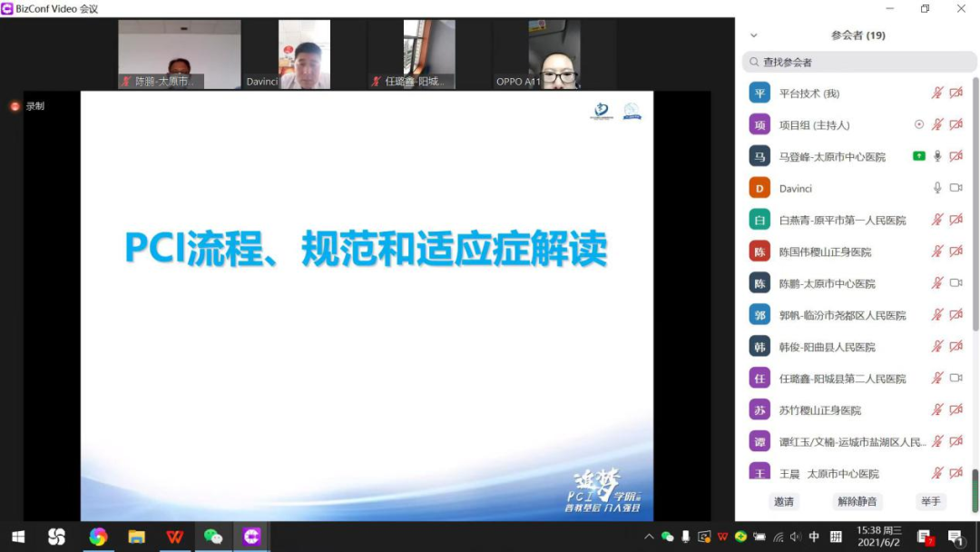Toggle Davinci's camera icon in participant list
This screenshot has height=552, width=980.
(x=955, y=188)
